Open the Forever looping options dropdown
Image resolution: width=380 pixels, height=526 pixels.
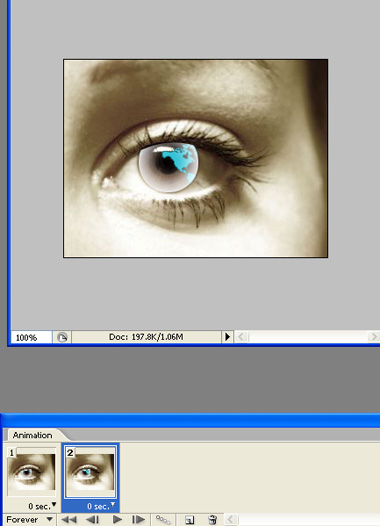click(x=29, y=520)
